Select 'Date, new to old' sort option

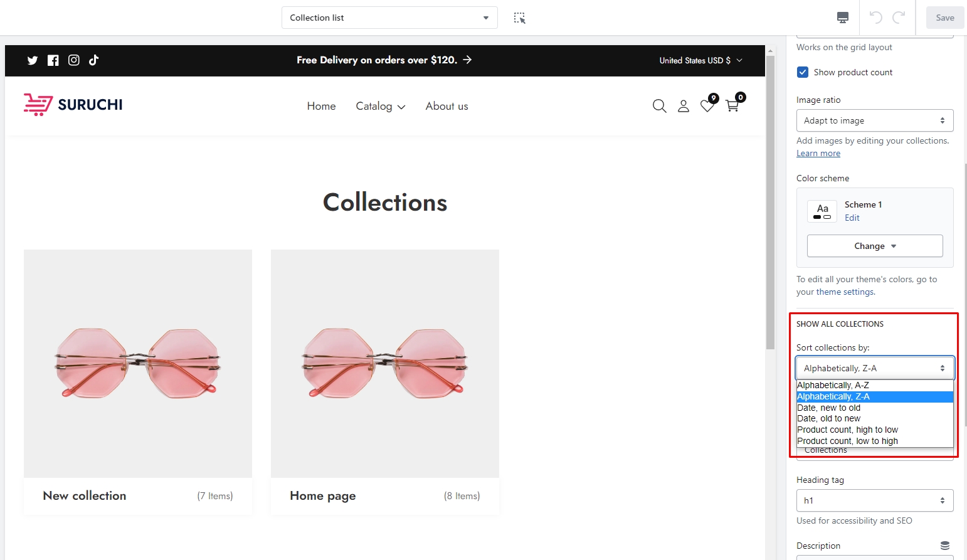pos(828,408)
